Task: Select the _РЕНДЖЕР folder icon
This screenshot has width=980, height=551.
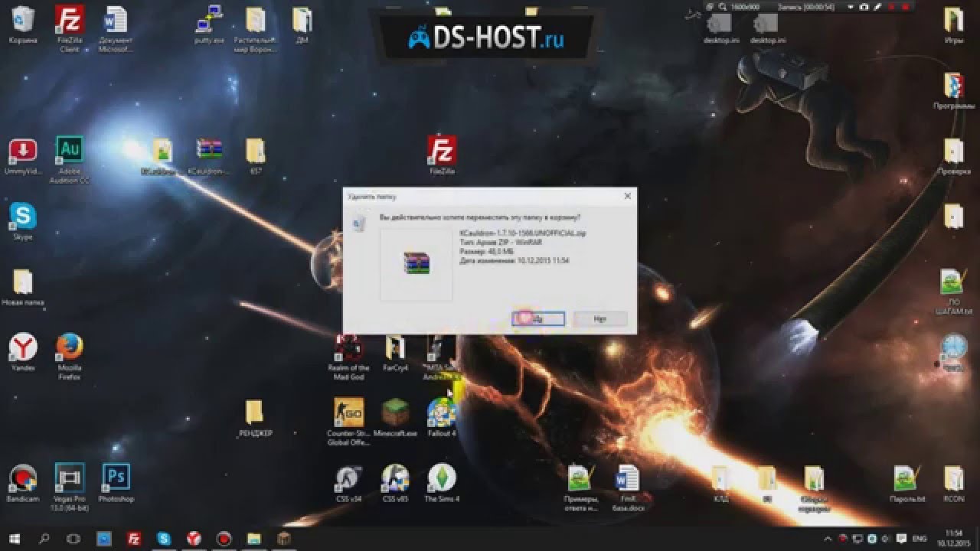Action: tap(255, 418)
